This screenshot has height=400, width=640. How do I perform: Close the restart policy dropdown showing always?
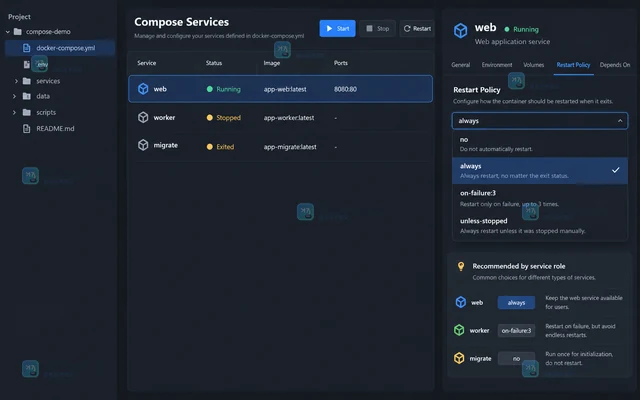[540, 121]
